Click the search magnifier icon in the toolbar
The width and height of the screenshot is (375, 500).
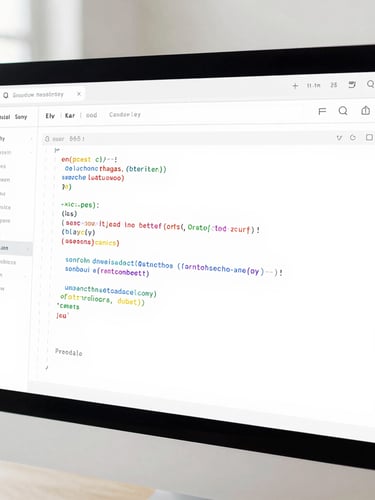[x=343, y=111]
